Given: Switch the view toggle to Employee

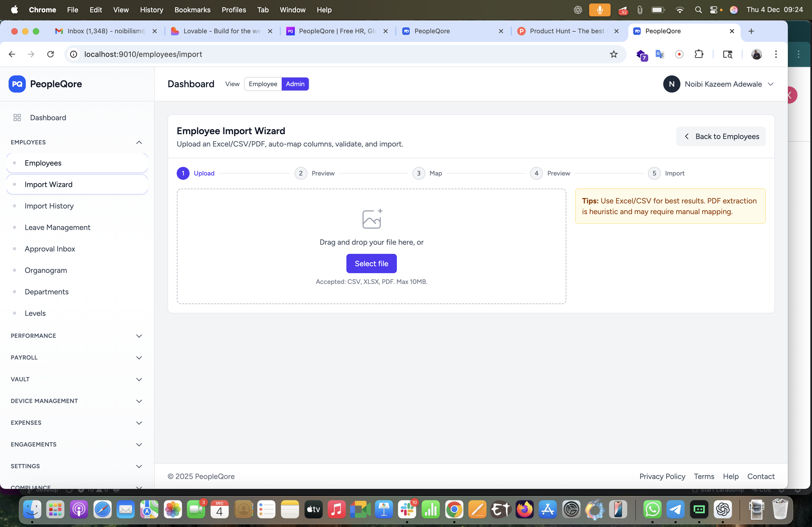Looking at the screenshot, I should [x=263, y=84].
